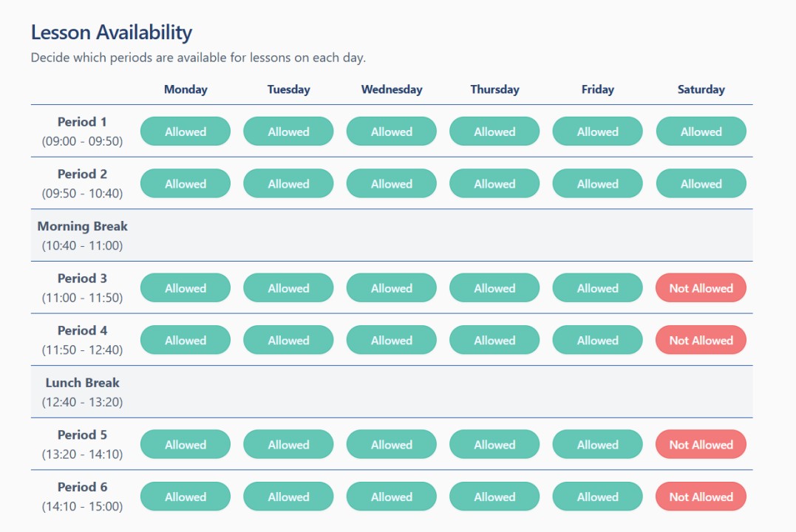
Task: Turn on Saturday Period 6 lessons
Action: pos(700,497)
